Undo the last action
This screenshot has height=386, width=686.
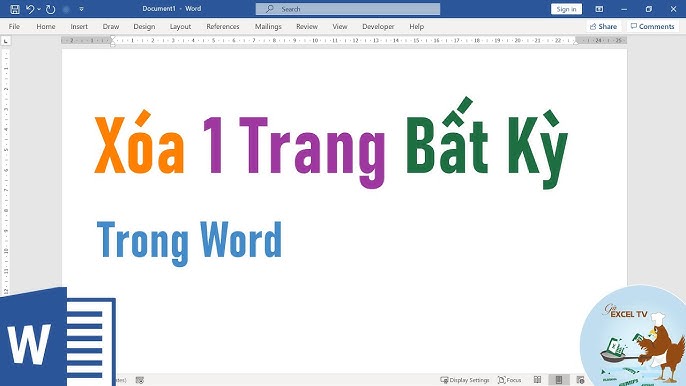coord(29,9)
